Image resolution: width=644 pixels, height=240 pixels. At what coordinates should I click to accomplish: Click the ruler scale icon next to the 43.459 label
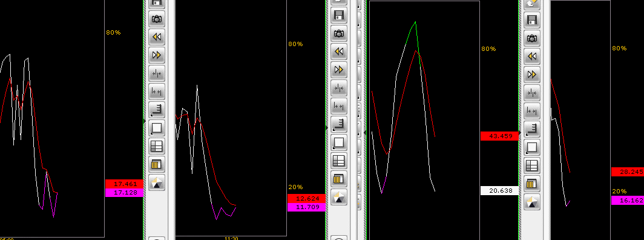tap(531, 128)
